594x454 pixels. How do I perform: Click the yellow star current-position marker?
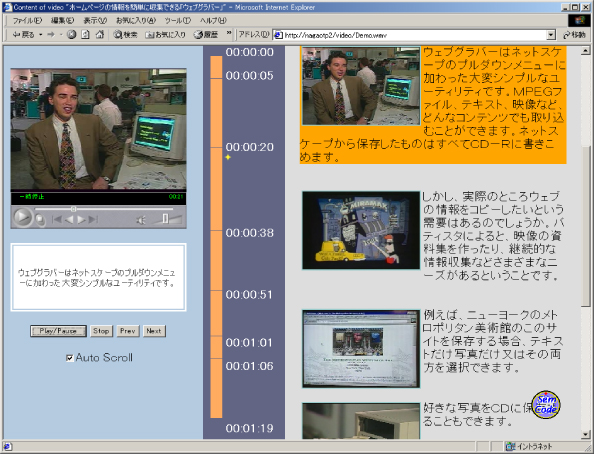(x=228, y=157)
